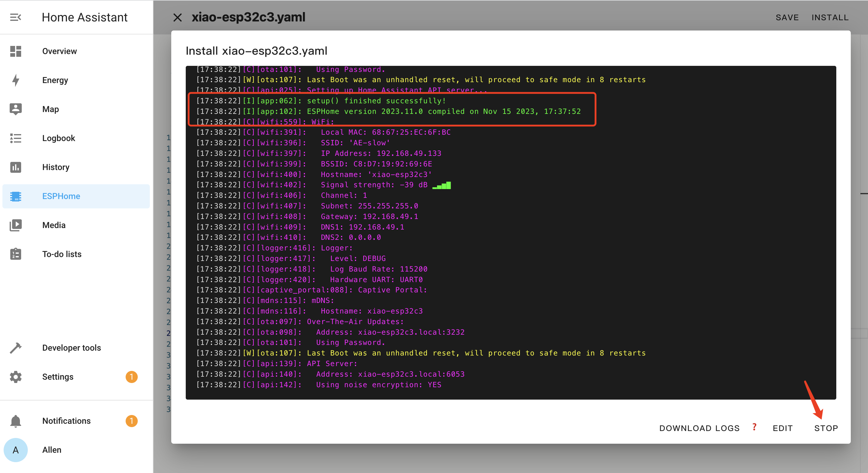Click the Local MAC 68:67:25:EC:6F:BC line
Viewport: 868px width, 473px height.
point(323,132)
